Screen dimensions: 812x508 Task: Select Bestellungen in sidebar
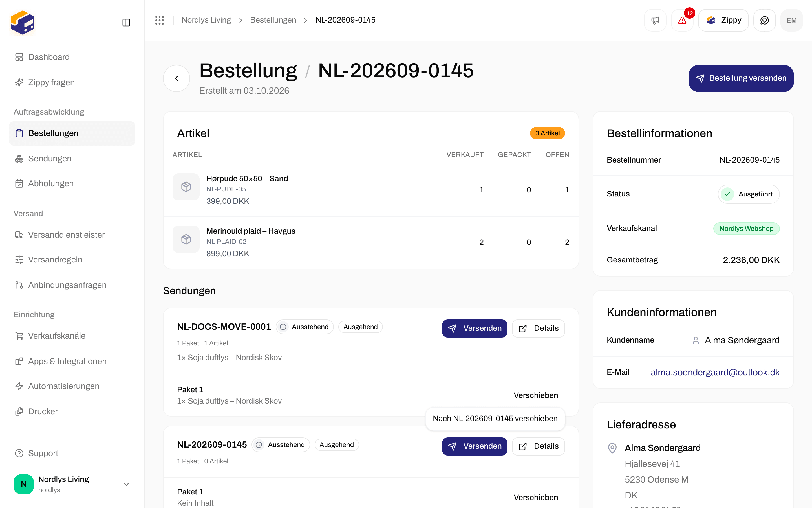pos(72,133)
